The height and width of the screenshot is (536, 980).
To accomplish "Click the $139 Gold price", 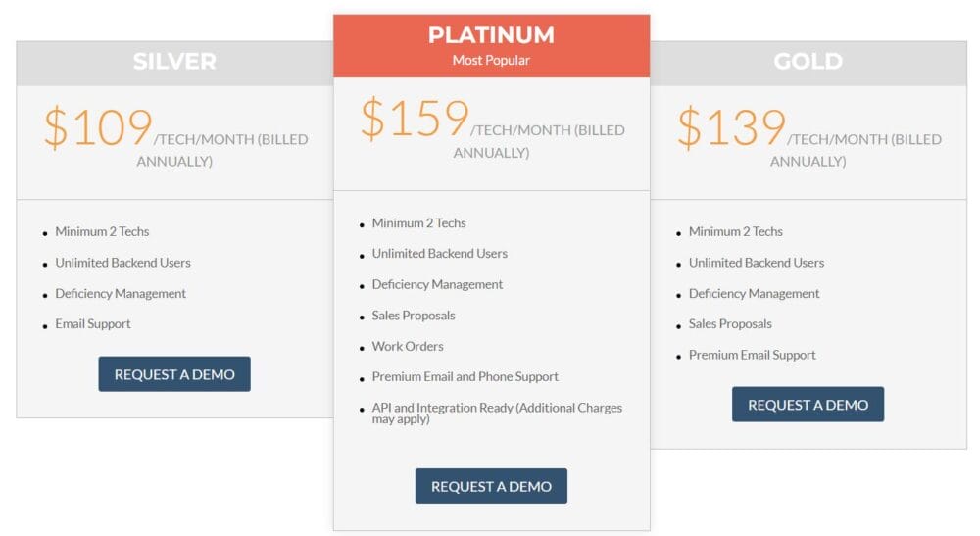I will (x=731, y=128).
